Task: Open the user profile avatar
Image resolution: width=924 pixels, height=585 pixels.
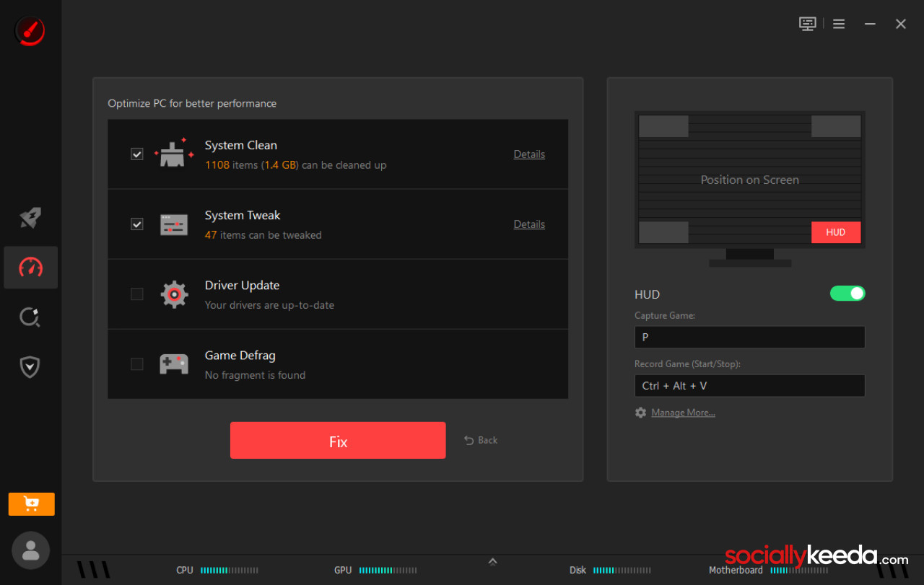Action: [30, 551]
